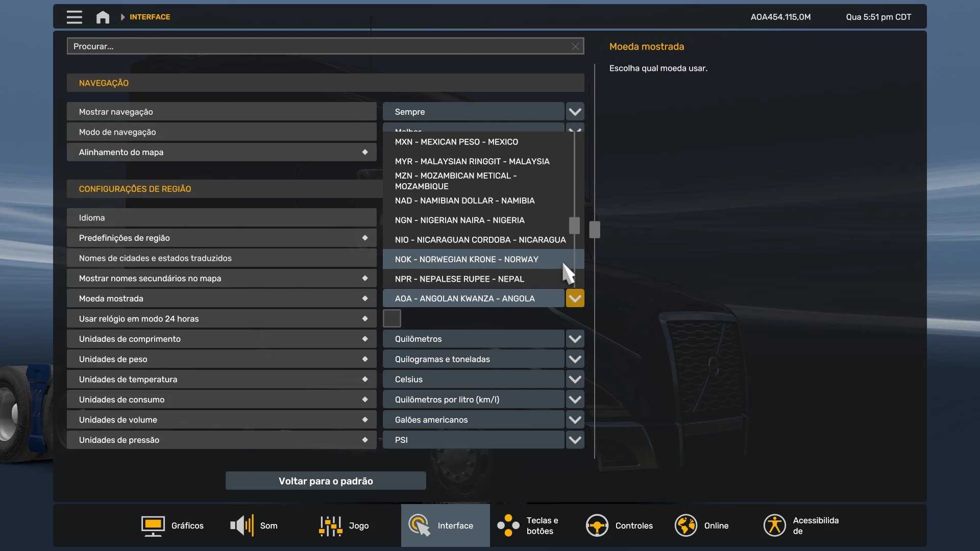Collapse the Moeda mostrada currency dropdown arrow
The image size is (980, 551).
click(575, 298)
